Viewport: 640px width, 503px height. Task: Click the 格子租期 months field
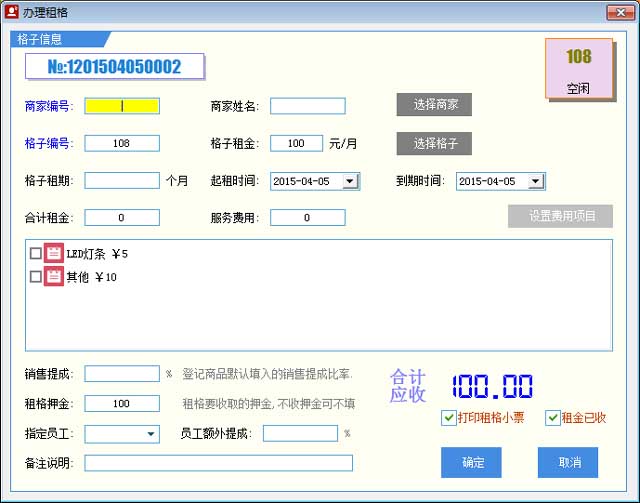(x=122, y=180)
